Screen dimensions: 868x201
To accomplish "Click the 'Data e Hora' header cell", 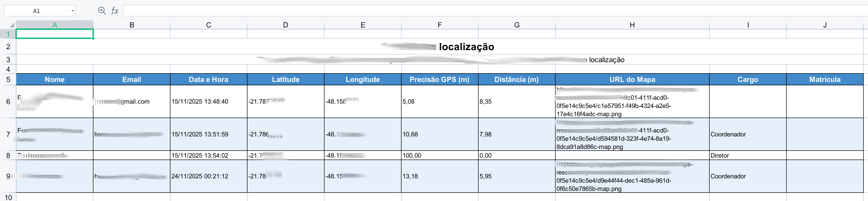I will click(208, 79).
